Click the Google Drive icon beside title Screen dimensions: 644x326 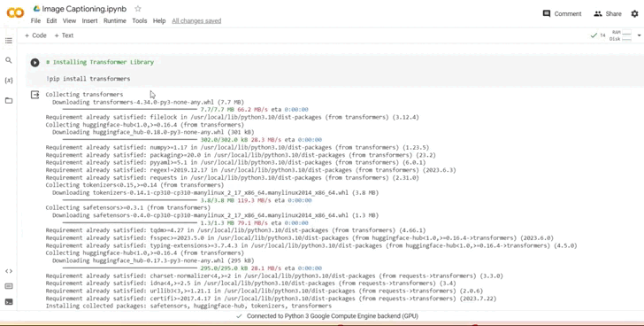36,9
